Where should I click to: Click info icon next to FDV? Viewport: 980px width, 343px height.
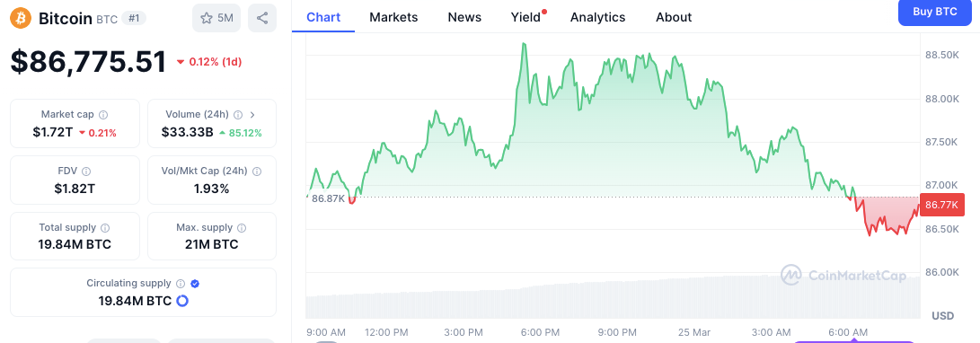click(x=86, y=171)
